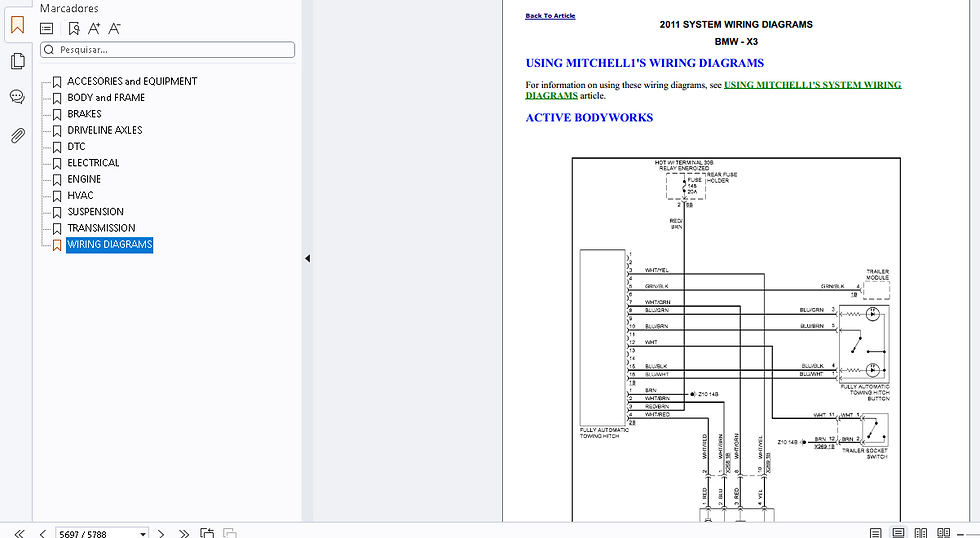
Task: Decrease bookmark text size with A- icon
Action: (114, 28)
